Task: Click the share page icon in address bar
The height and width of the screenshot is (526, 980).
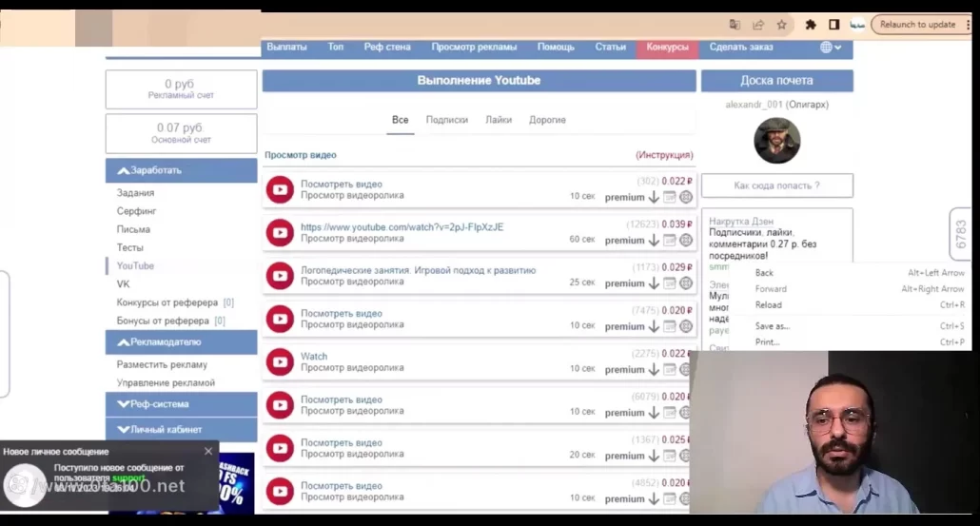Action: 758,25
